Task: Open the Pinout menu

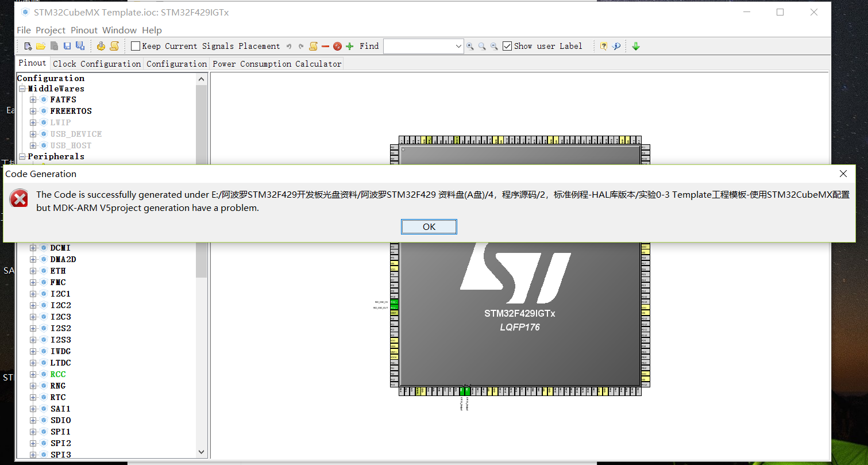Action: coord(84,30)
